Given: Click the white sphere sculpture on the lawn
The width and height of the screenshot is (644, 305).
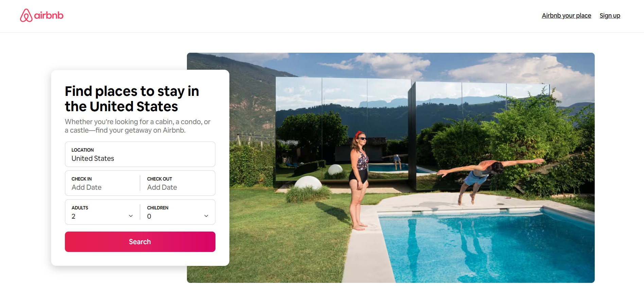Looking at the screenshot, I should (308, 183).
